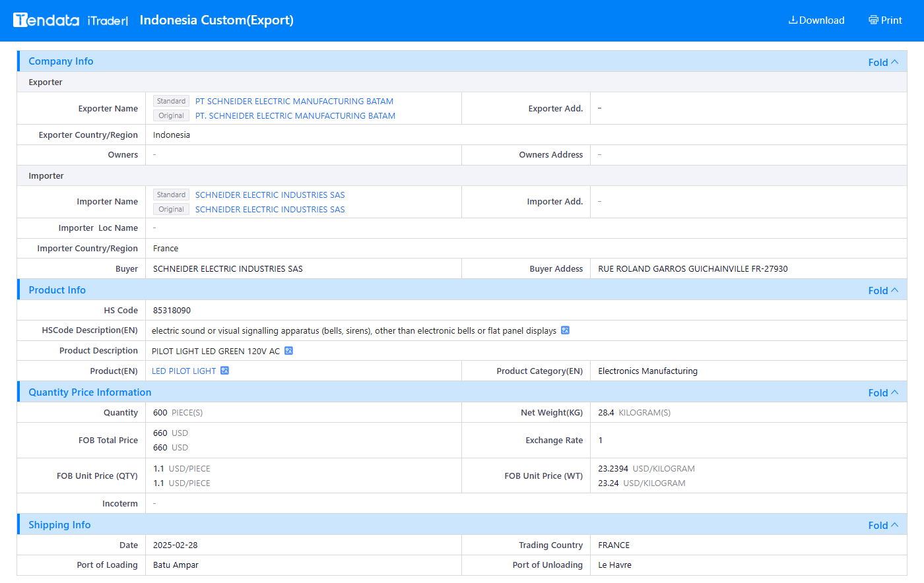The image size is (924, 583).
Task: Select the Shipping Info heading
Action: pyautogui.click(x=59, y=524)
